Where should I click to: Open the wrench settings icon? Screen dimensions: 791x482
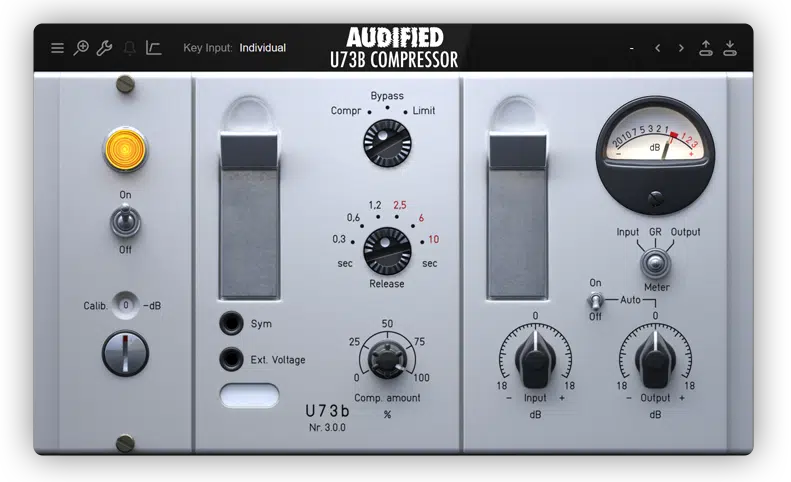[x=104, y=48]
